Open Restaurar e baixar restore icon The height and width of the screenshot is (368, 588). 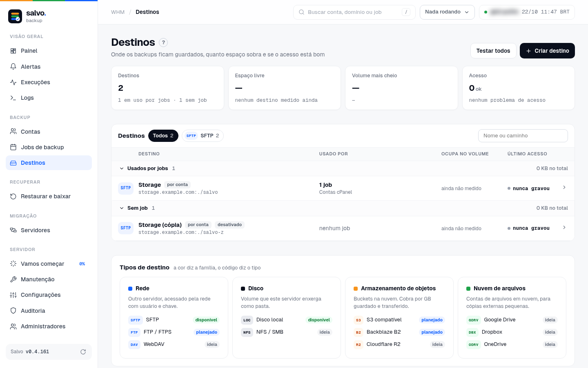pyautogui.click(x=13, y=196)
